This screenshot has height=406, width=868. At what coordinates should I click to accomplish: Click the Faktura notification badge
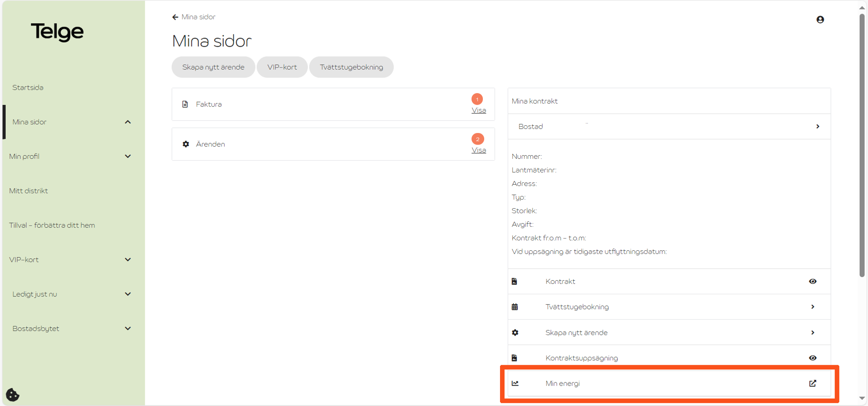tap(477, 99)
